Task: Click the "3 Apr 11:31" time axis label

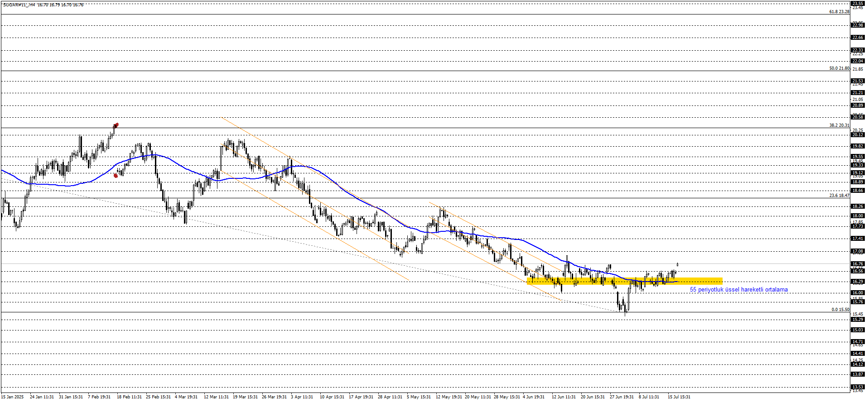Action: [x=302, y=397]
